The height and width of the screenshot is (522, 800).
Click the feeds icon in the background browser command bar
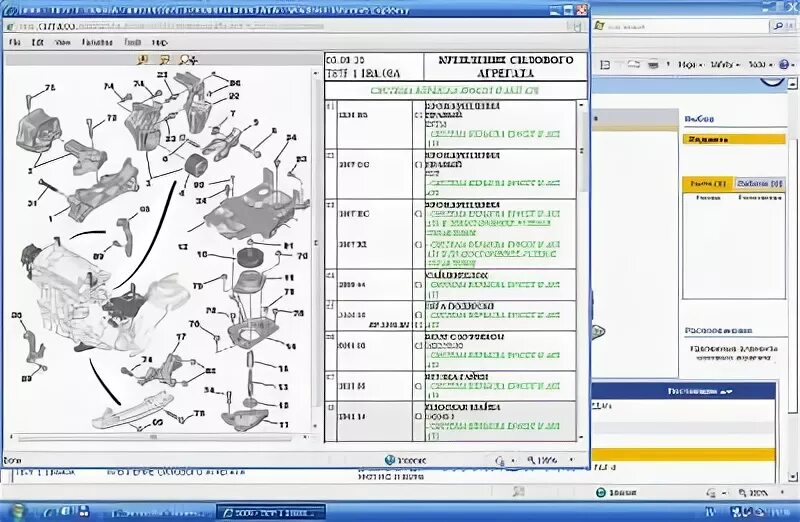tap(633, 64)
